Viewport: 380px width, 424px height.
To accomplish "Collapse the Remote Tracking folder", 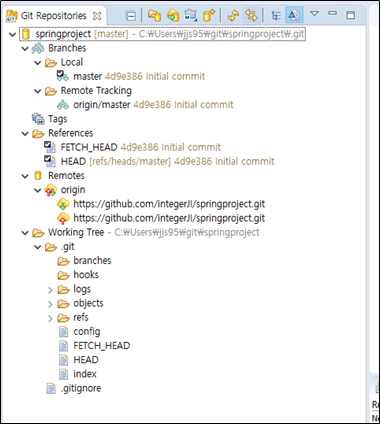I will (x=38, y=91).
